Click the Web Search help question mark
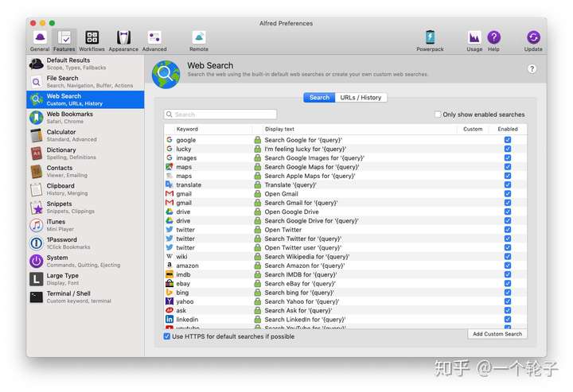573x392 pixels. point(532,69)
